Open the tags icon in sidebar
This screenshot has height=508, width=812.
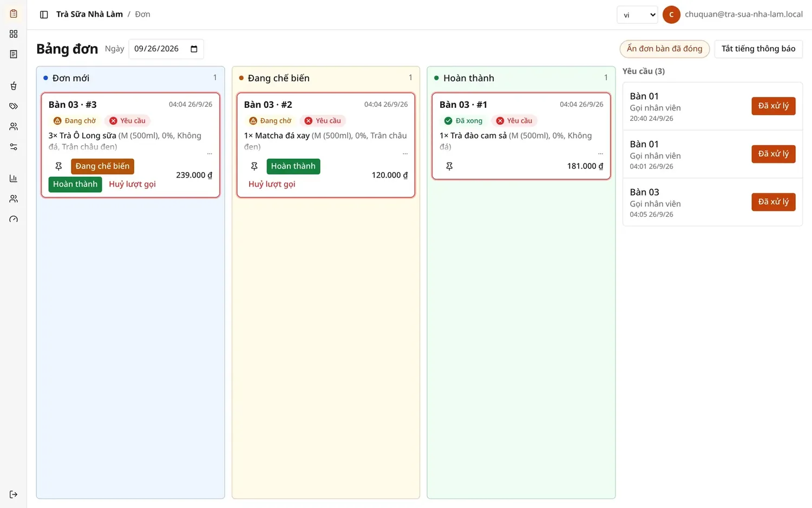14,106
